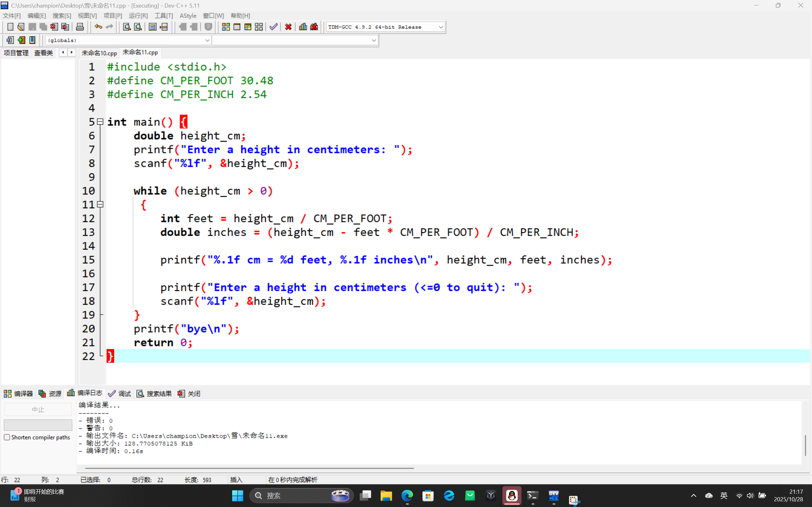
Task: Click the New file toolbar icon
Action: point(10,27)
